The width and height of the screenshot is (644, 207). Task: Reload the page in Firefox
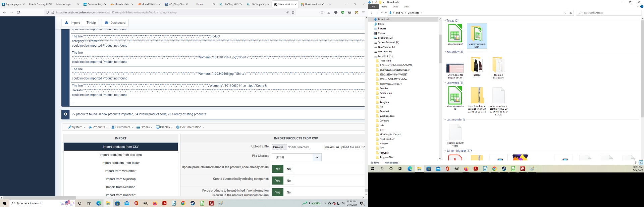tap(18, 12)
